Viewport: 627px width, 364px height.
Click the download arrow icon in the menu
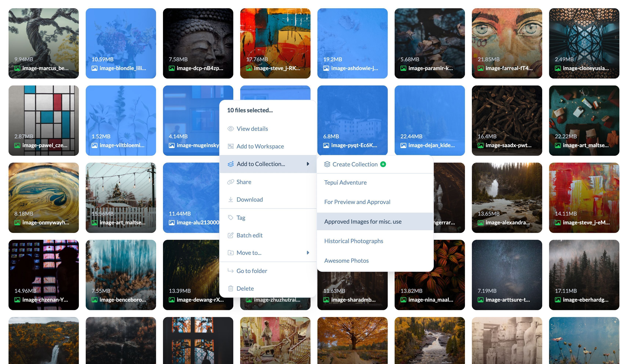231,199
